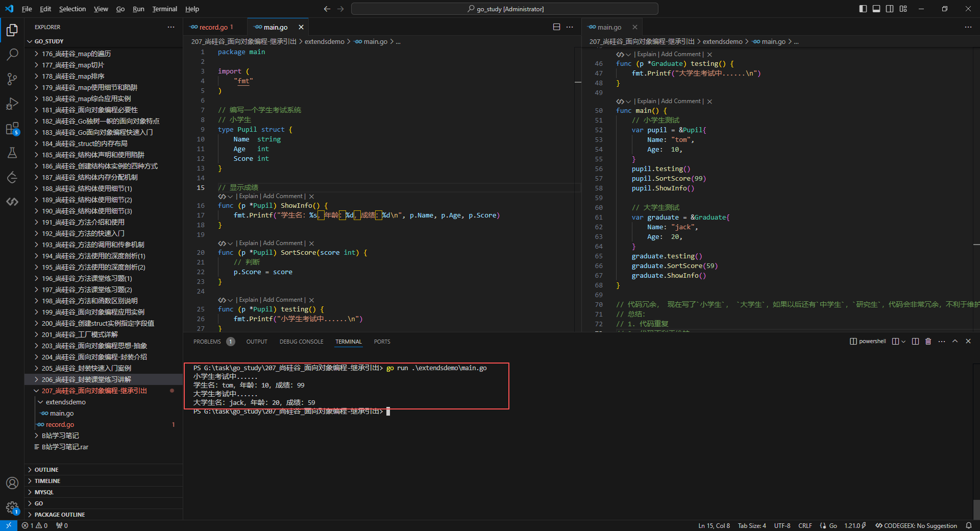Open Customize Layout icon in the title bar
Viewport: 980px width, 531px height.
coord(903,9)
